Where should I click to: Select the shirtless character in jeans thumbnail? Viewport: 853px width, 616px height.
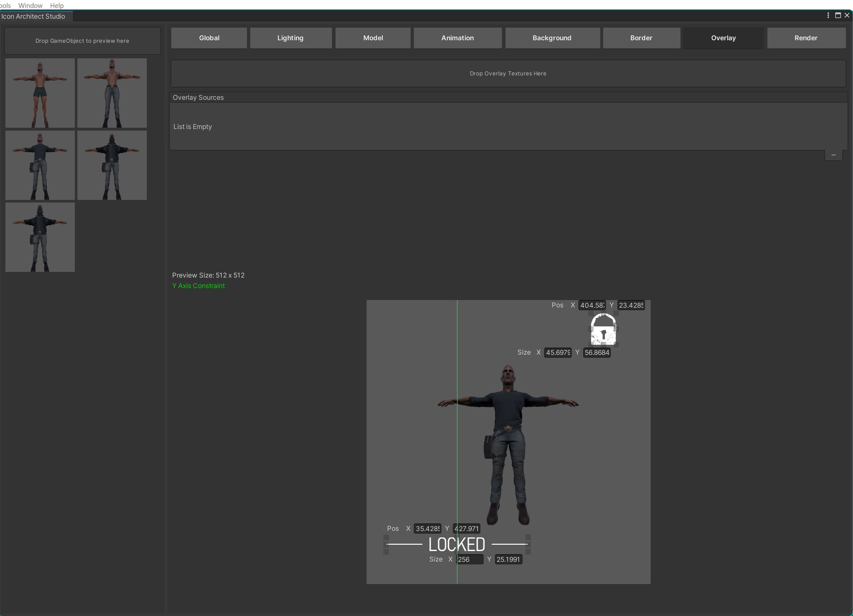[x=112, y=93]
